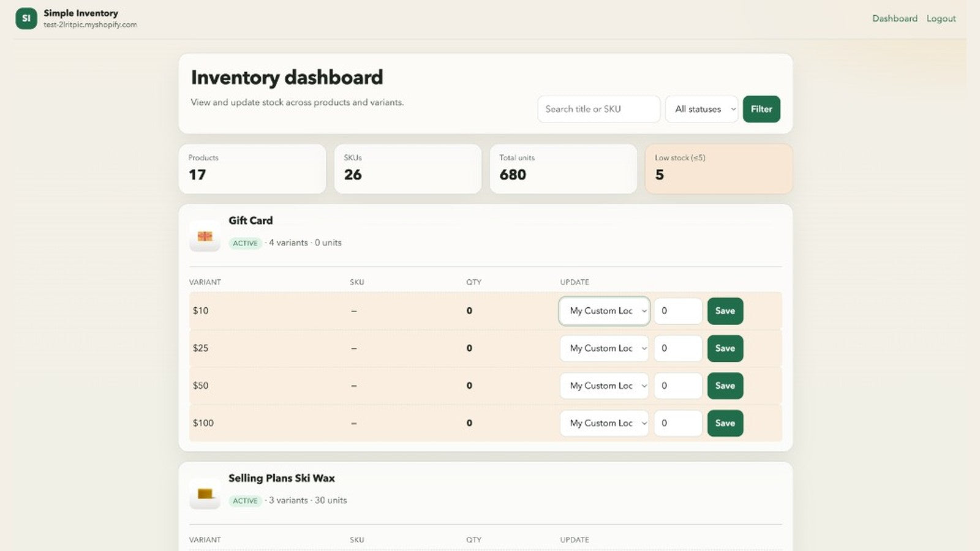Apply filters with the Filter button
This screenshot has height=551, width=980.
(x=761, y=109)
